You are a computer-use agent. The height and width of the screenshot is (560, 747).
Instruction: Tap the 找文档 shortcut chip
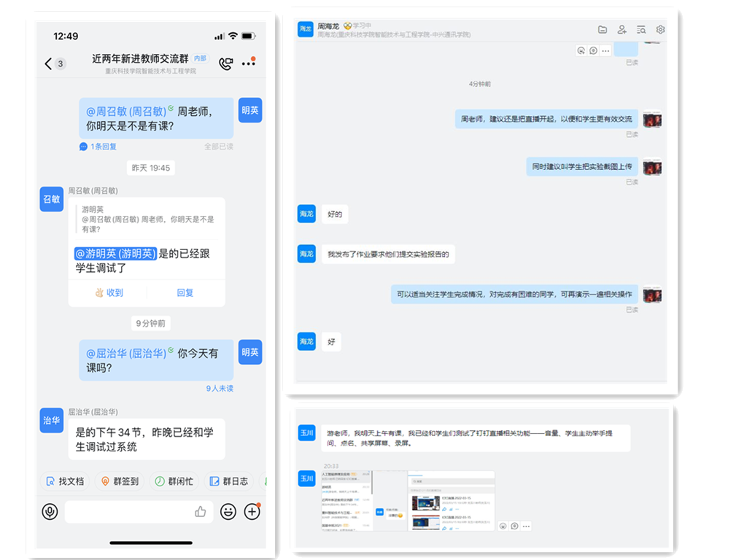click(65, 481)
